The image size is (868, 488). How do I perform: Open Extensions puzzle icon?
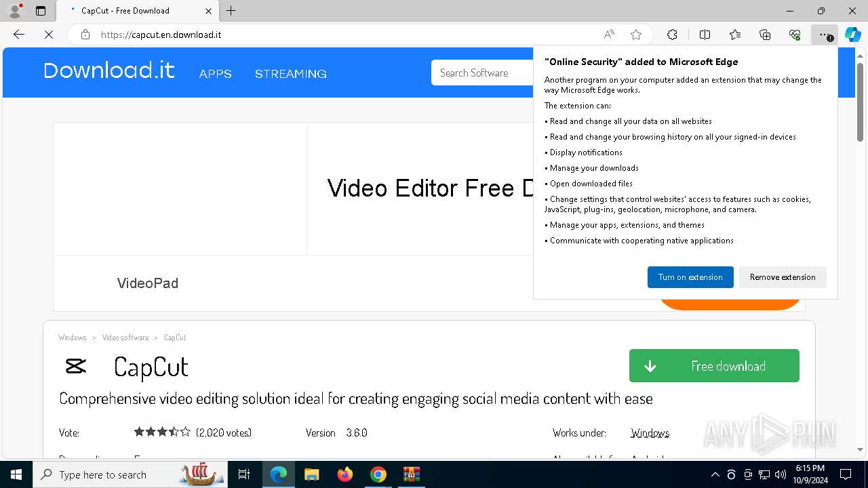tap(672, 35)
